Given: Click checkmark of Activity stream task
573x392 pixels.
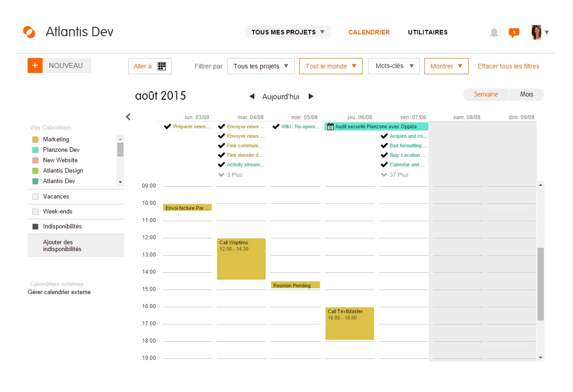Looking at the screenshot, I should 221,165.
